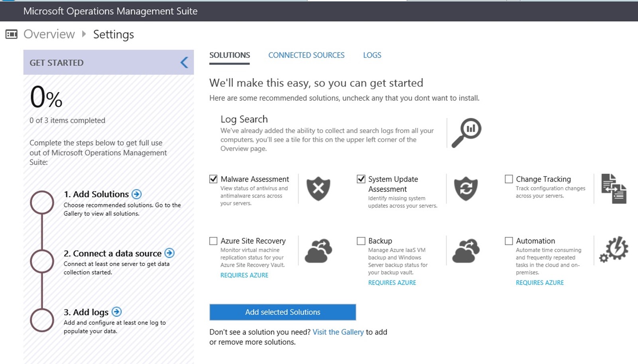This screenshot has width=638, height=364.
Task: Click the System Update Assessment label
Action: click(x=393, y=184)
